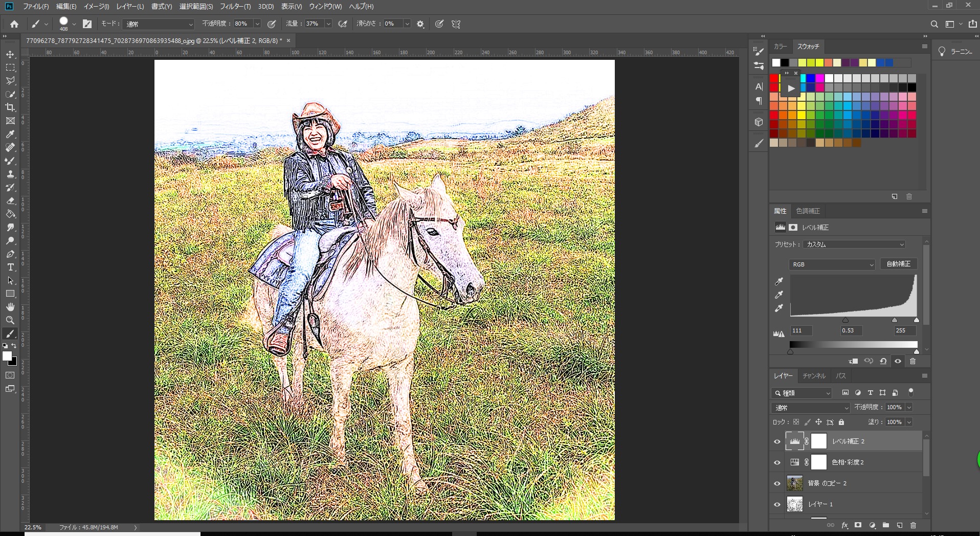Toggle visibility of レイヤー 1
Viewport: 980px width, 536px height.
[x=777, y=504]
